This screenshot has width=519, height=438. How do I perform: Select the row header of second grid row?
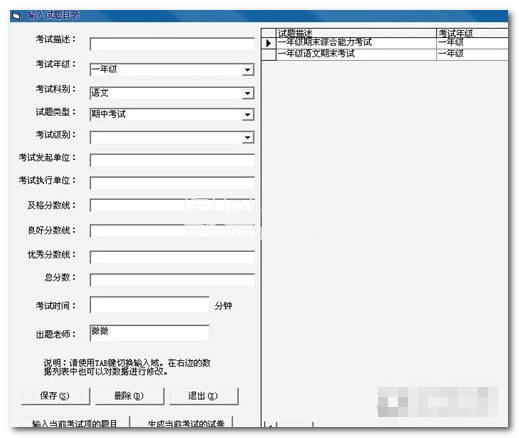(269, 54)
